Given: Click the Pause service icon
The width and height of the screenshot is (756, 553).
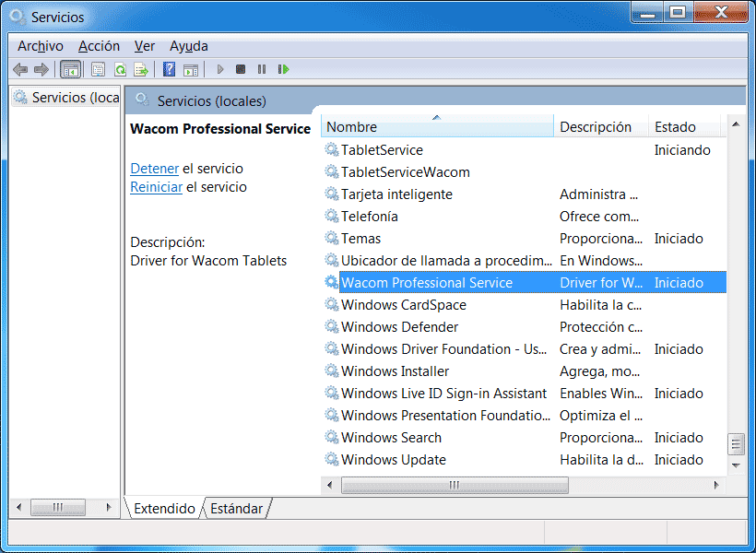Looking at the screenshot, I should [262, 69].
